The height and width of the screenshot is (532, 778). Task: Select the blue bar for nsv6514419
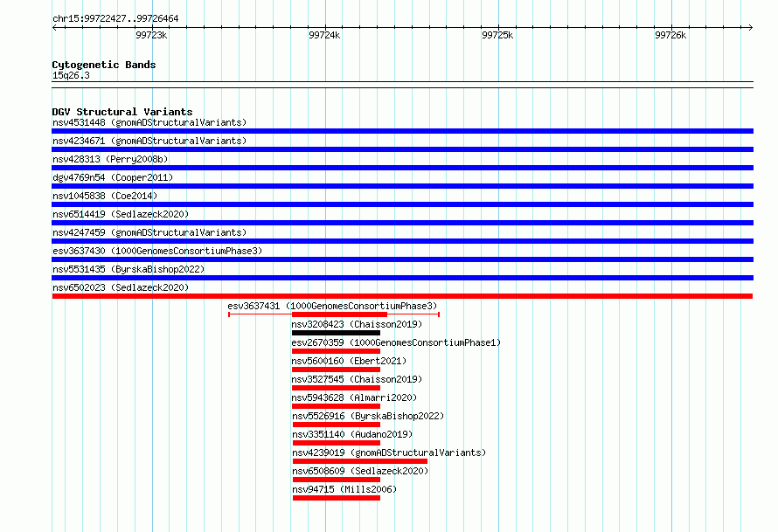point(402,223)
